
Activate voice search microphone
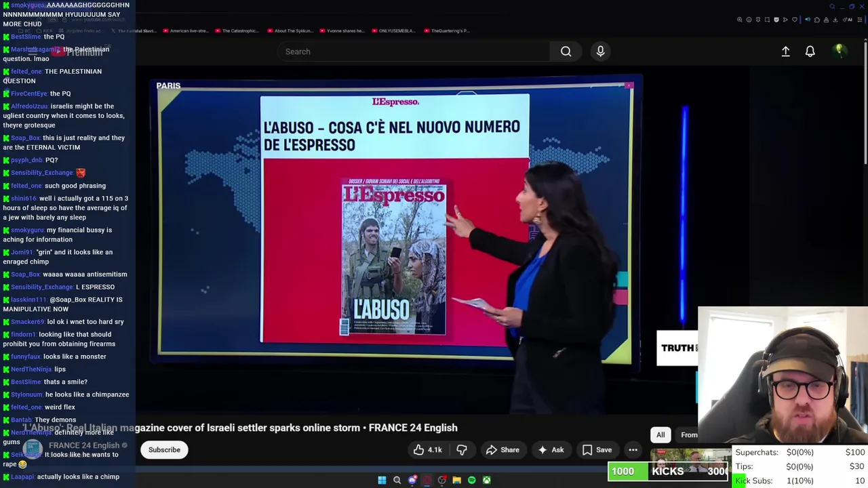(600, 52)
